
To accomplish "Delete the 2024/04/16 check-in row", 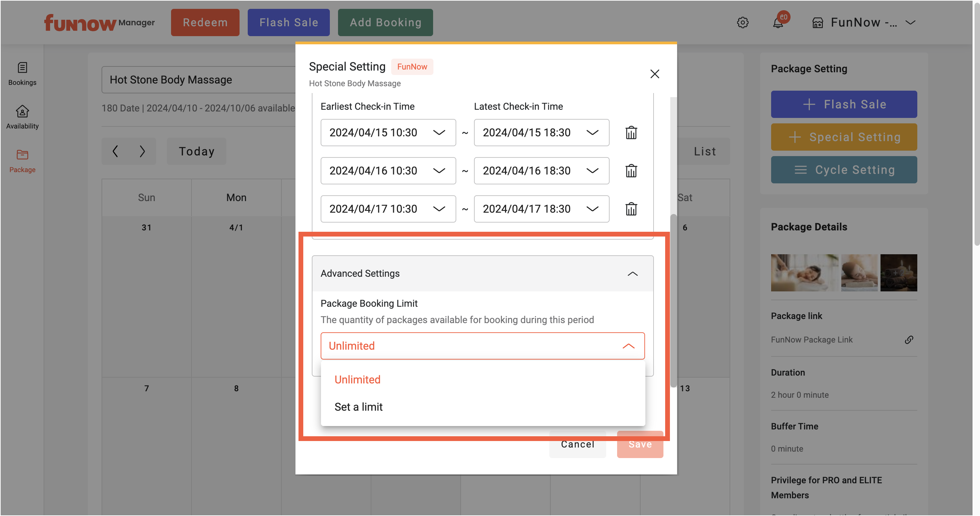I will [631, 170].
